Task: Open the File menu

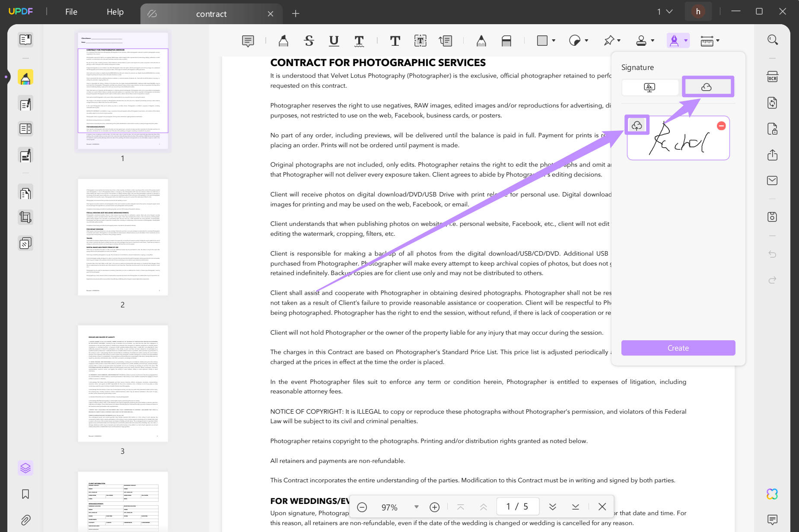Action: (71, 12)
